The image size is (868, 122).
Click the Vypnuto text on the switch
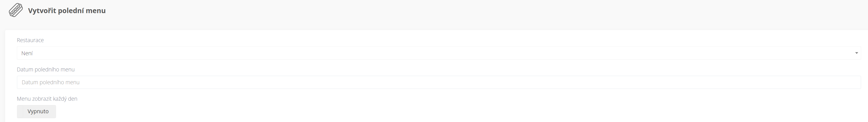38,111
